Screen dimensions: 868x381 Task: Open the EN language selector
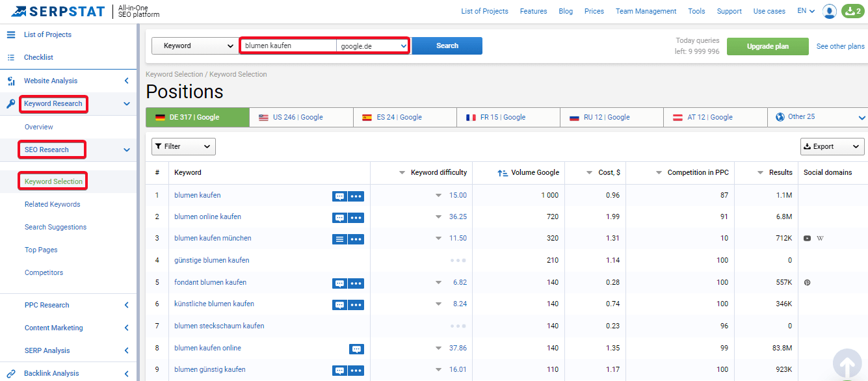806,11
